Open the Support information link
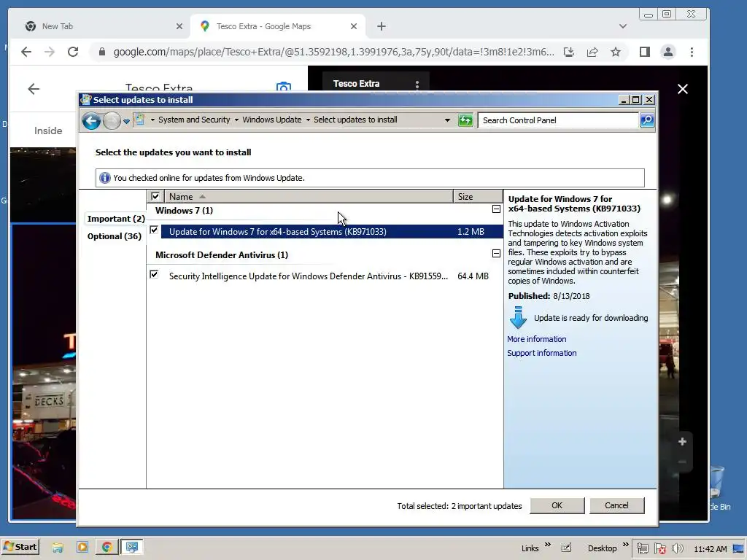The height and width of the screenshot is (560, 747). [x=542, y=353]
